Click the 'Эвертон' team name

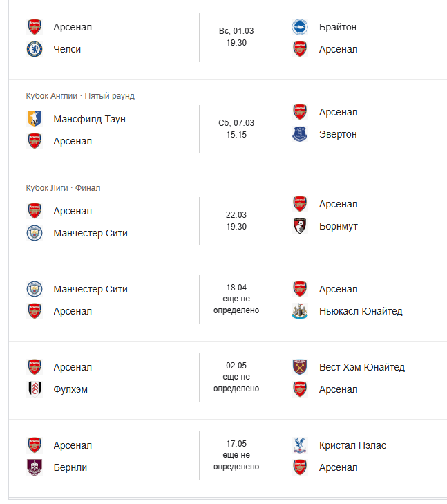click(338, 134)
